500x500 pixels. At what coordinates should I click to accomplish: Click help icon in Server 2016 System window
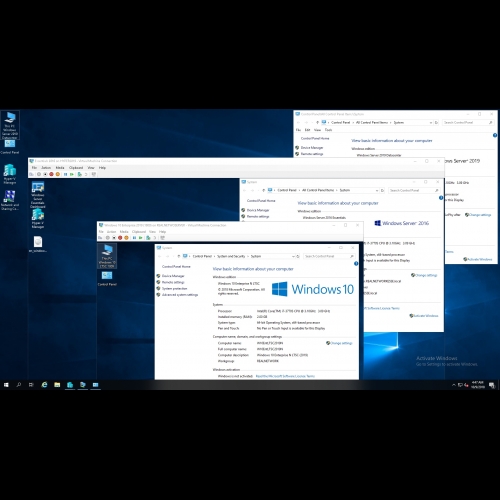click(441, 198)
